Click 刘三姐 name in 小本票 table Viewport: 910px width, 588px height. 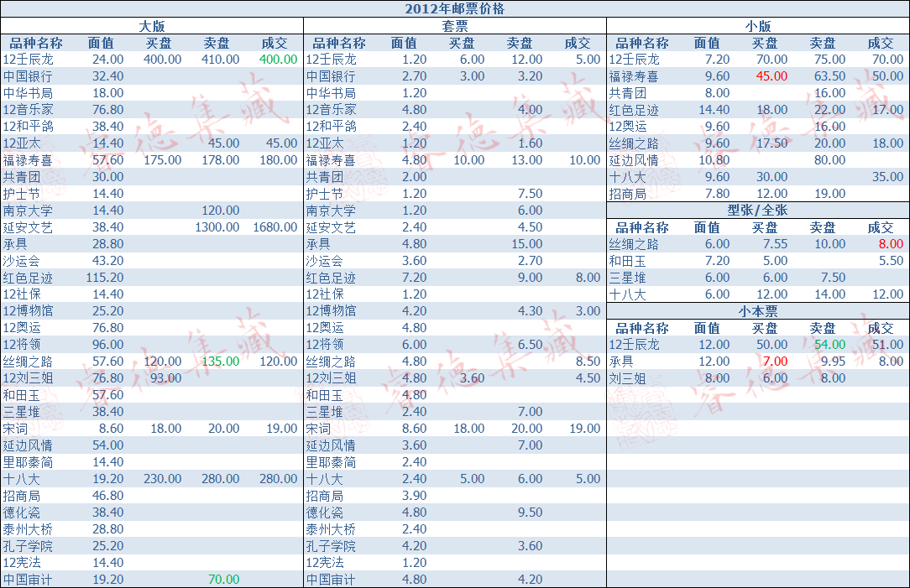click(627, 378)
